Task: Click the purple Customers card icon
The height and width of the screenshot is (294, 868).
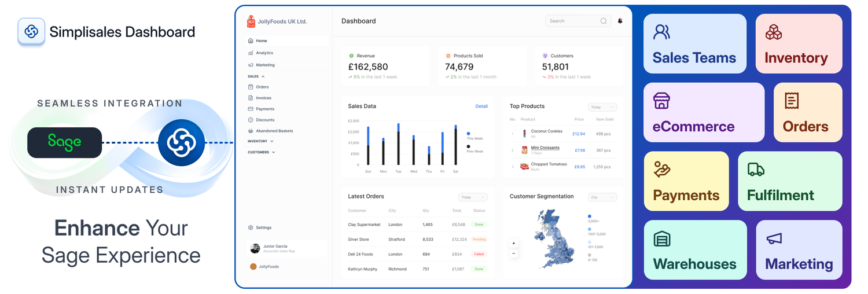Action: click(545, 56)
